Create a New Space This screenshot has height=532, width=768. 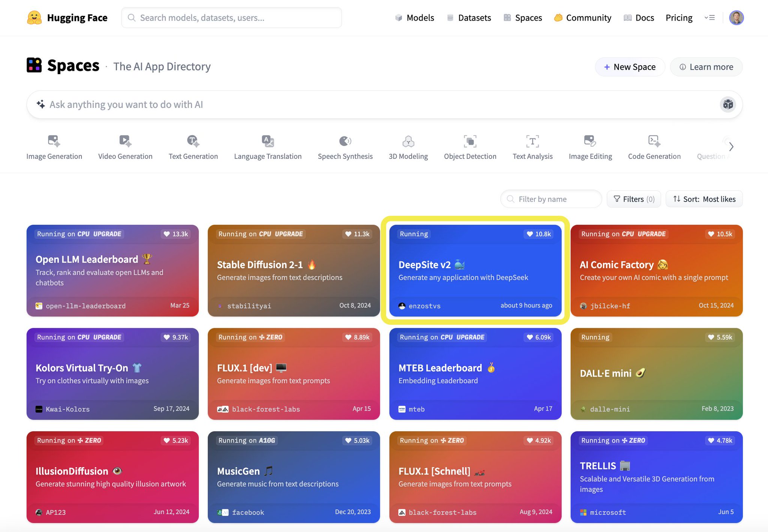[x=630, y=67]
